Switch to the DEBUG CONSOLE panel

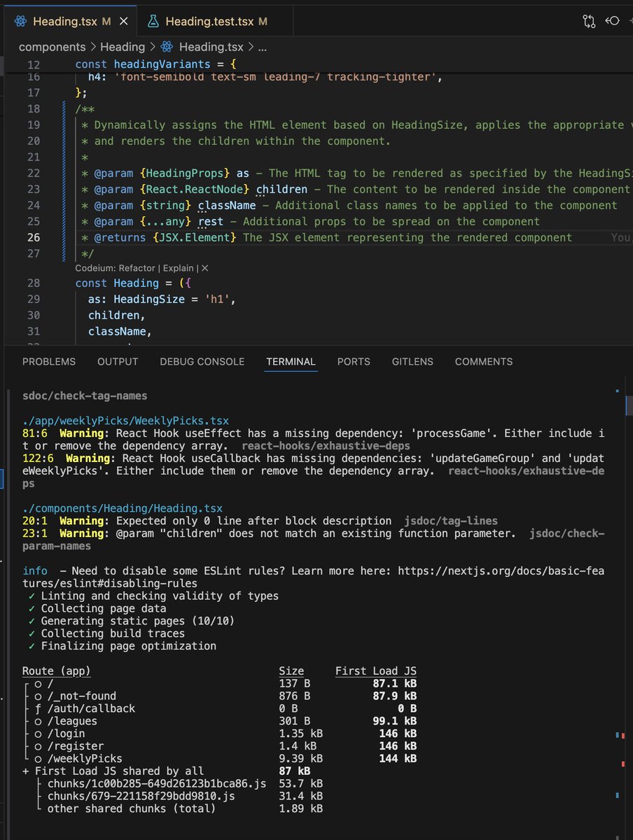[x=202, y=362]
